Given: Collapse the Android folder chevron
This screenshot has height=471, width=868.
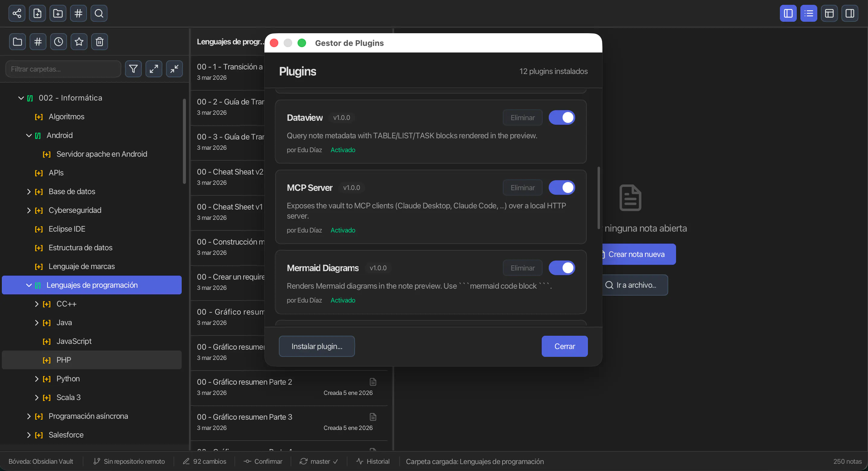Looking at the screenshot, I should [x=29, y=136].
